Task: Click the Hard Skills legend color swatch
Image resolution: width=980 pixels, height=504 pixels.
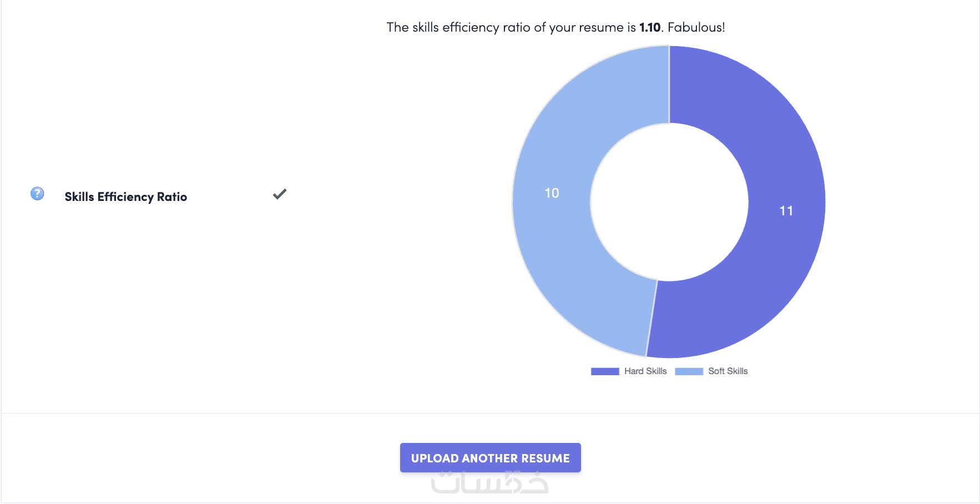Action: coord(605,371)
